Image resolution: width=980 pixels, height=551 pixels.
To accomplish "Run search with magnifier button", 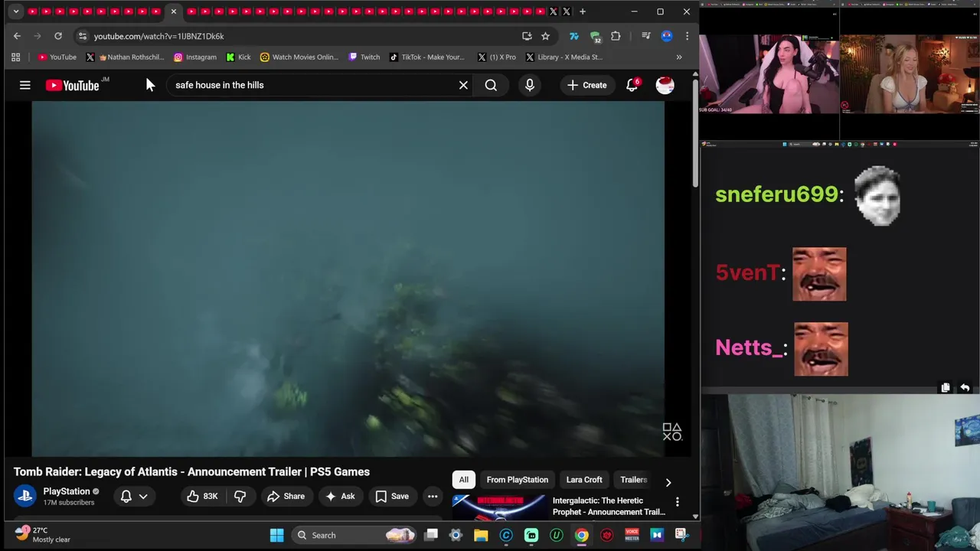I will pyautogui.click(x=491, y=85).
